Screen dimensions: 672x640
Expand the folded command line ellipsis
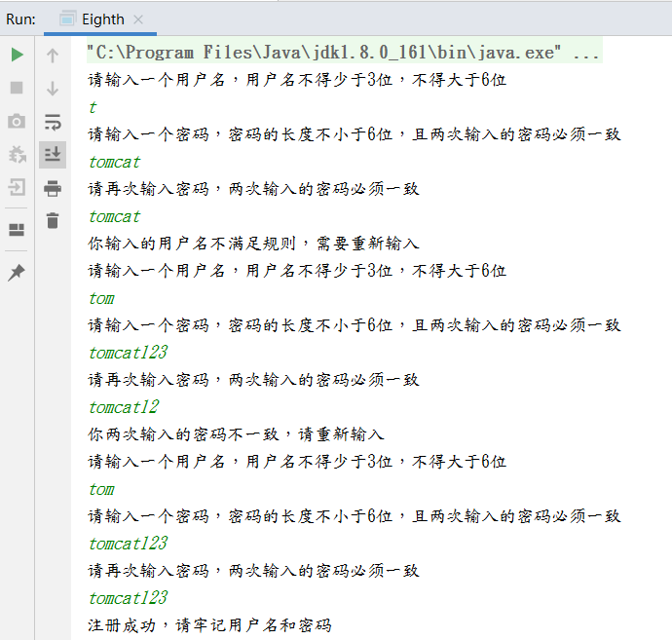[x=585, y=54]
